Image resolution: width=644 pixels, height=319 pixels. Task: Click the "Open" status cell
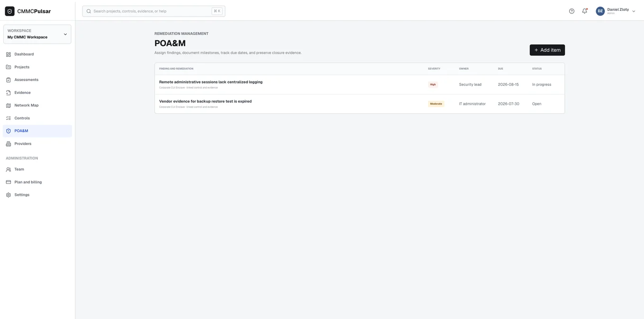(537, 104)
